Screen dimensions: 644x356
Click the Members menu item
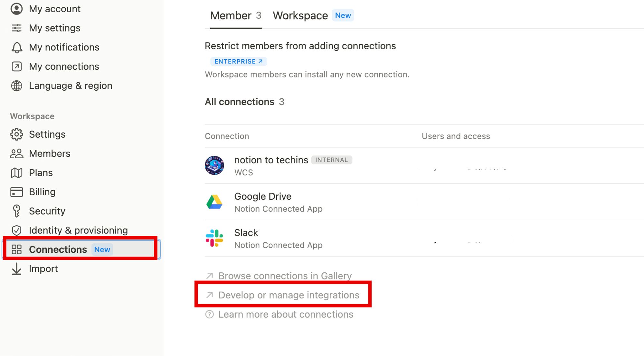point(50,153)
